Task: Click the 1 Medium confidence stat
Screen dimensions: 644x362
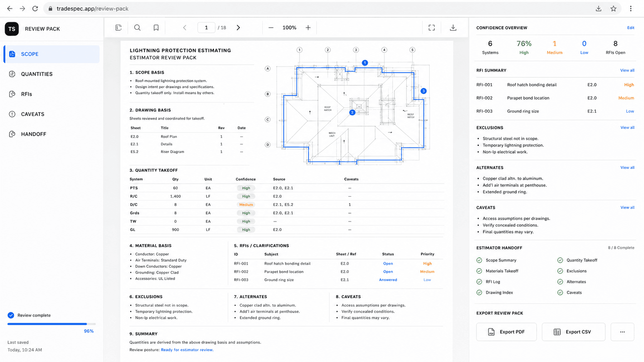Action: (x=555, y=47)
